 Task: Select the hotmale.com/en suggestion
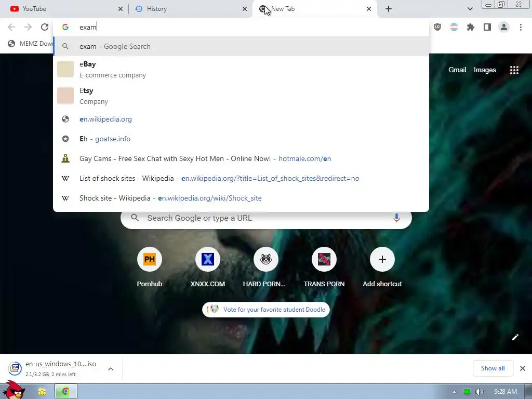[x=241, y=158]
